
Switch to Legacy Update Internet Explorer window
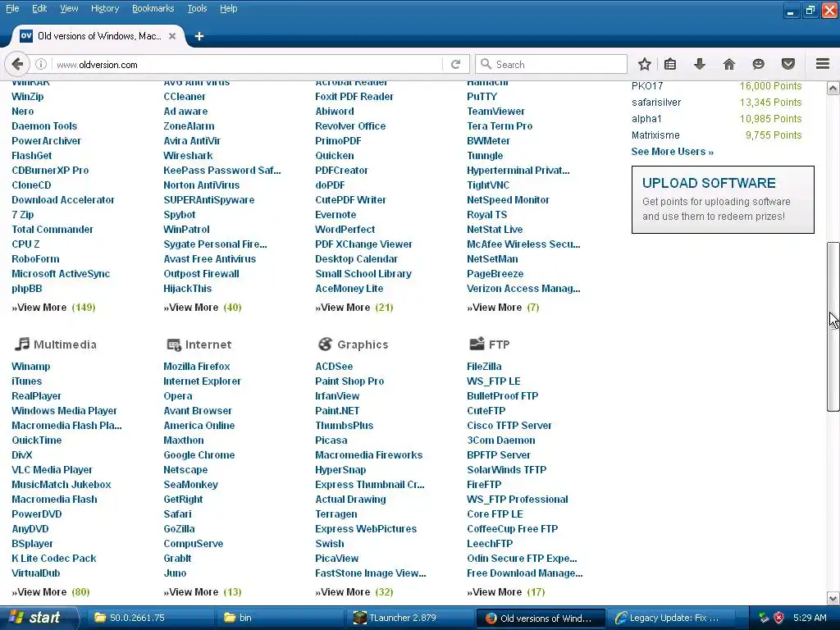click(x=672, y=618)
